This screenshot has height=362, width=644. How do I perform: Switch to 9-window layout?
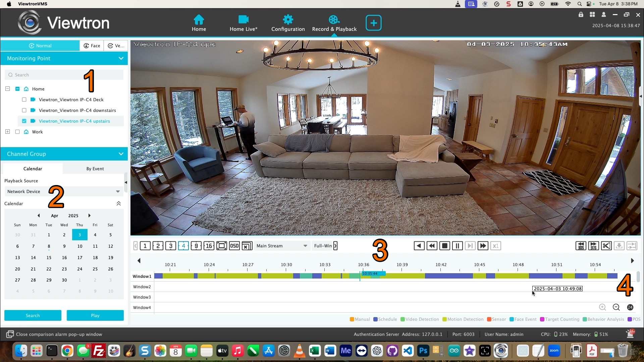[196, 246]
